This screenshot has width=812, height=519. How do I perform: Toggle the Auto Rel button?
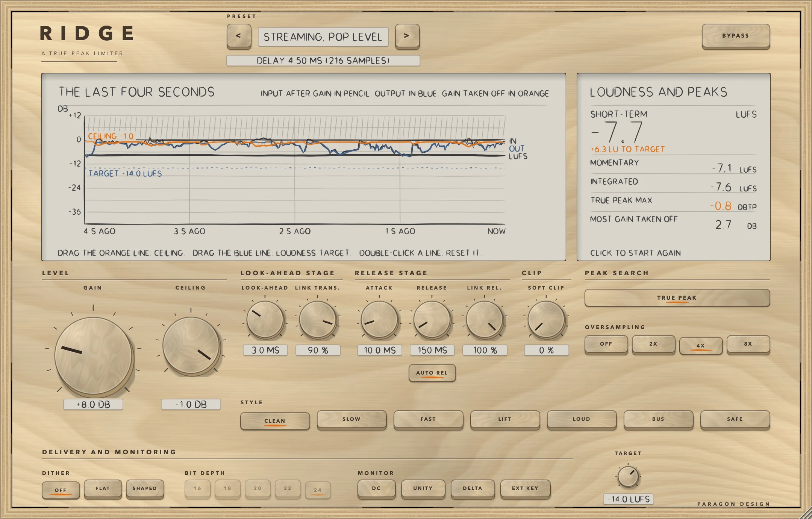pyautogui.click(x=432, y=373)
